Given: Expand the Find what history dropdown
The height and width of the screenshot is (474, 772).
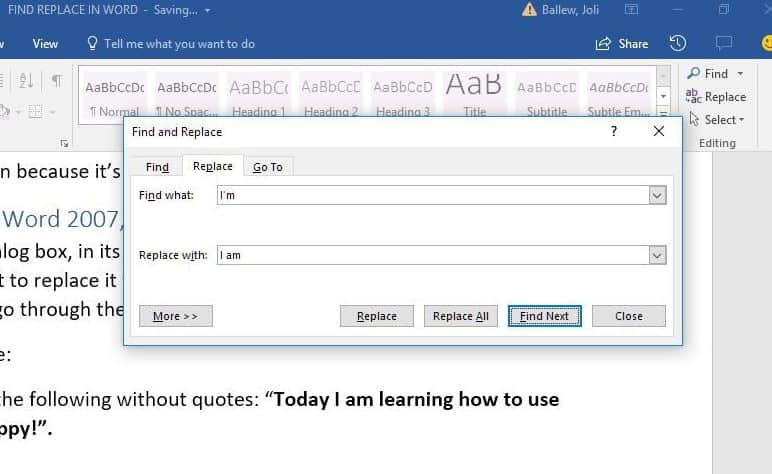Looking at the screenshot, I should [657, 195].
